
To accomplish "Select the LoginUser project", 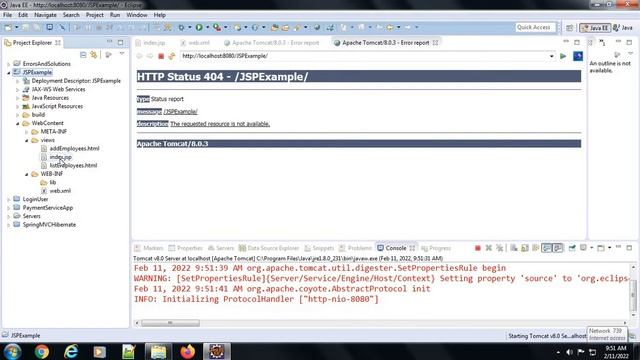I will tap(35, 199).
